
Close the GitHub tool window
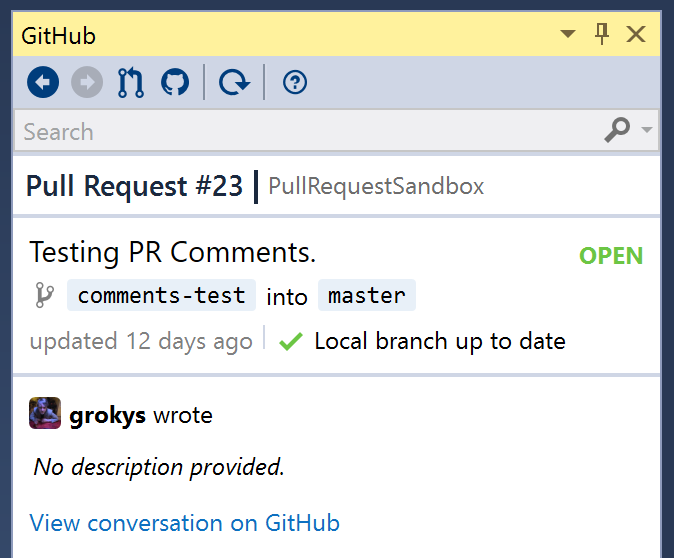pyautogui.click(x=636, y=34)
